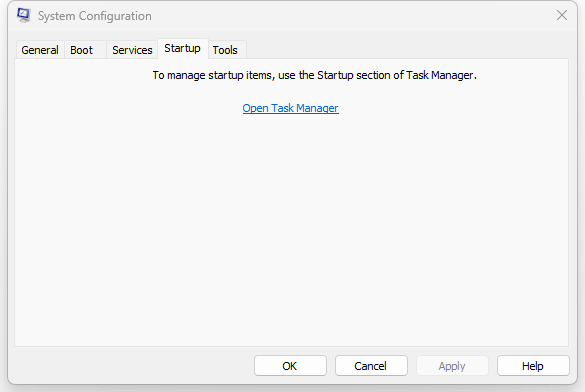Viewport: 585px width, 392px height.
Task: Open Task Manager via the link
Action: 290,108
